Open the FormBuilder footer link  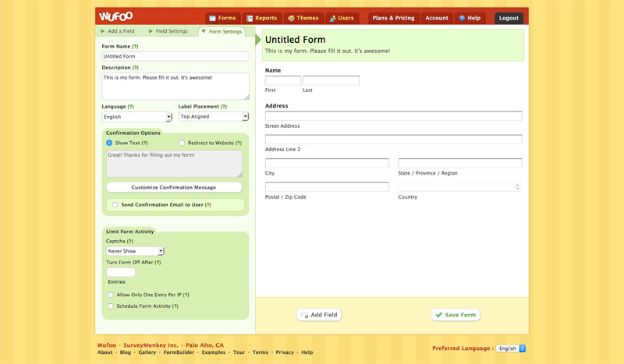179,352
